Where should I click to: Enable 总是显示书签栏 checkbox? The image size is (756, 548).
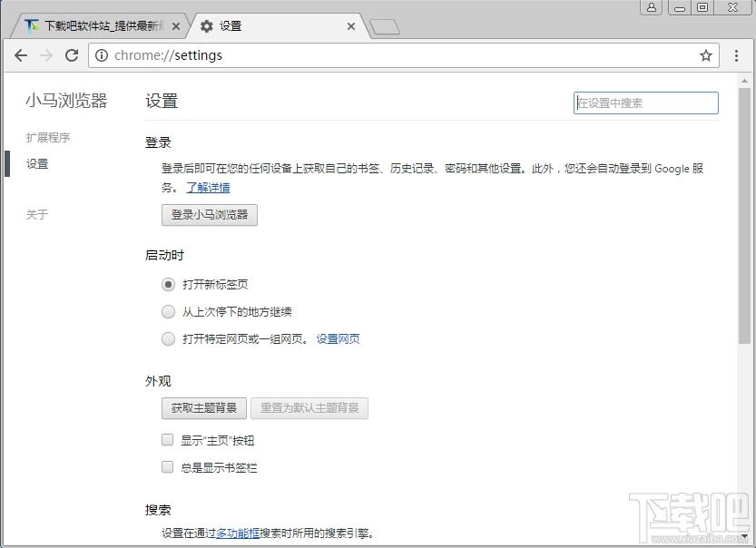pos(167,466)
